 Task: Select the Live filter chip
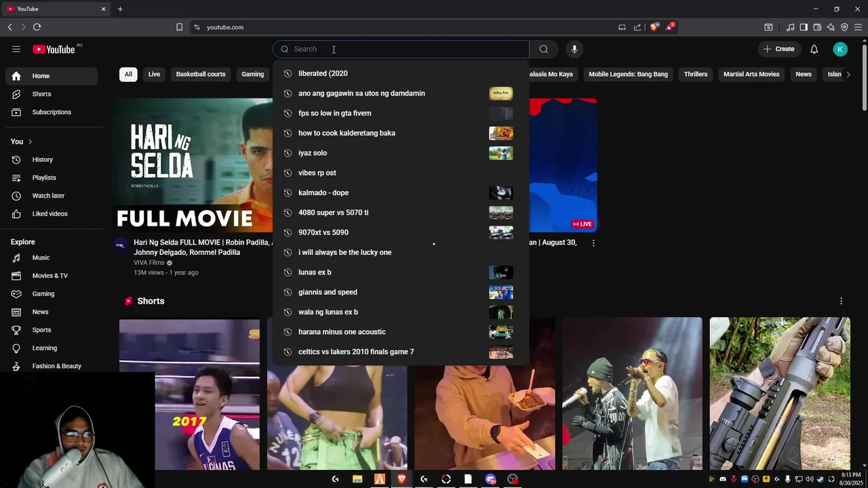tap(154, 74)
